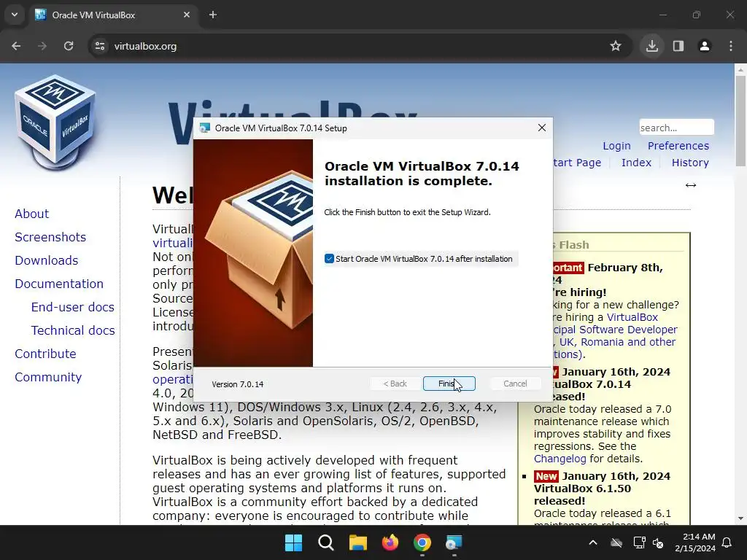Image resolution: width=747 pixels, height=560 pixels.
Task: Uncheck Start Oracle VM VirtualBox after installation
Action: click(329, 259)
